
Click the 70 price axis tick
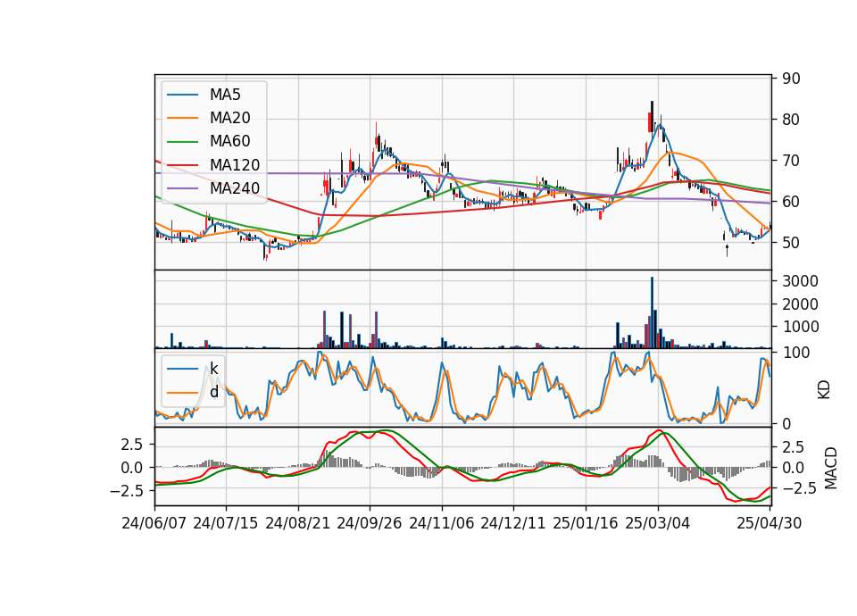tap(791, 161)
